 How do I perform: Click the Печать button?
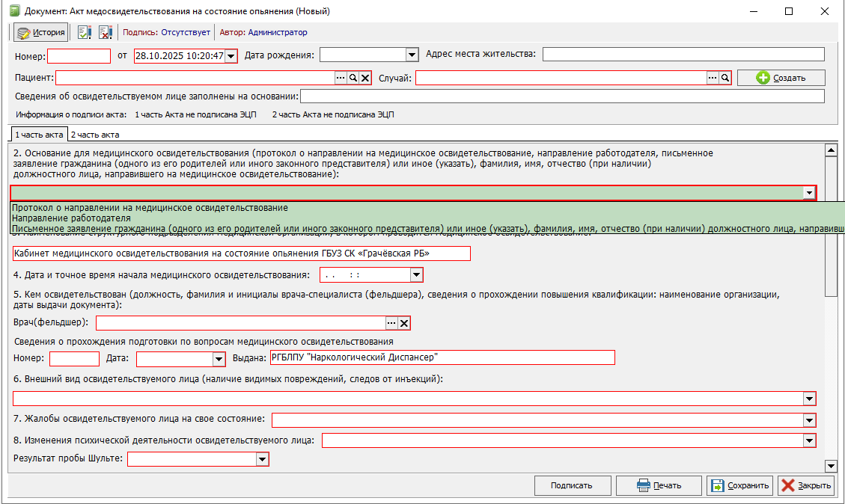pos(659,485)
